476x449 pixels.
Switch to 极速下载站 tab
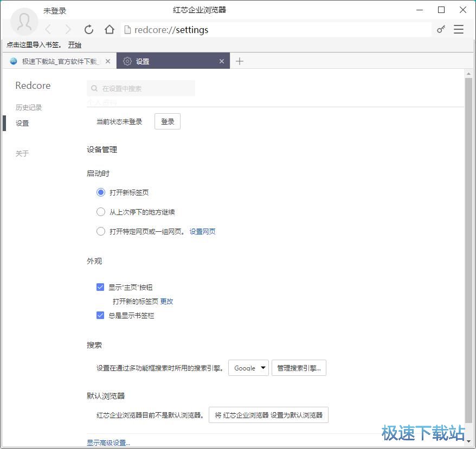(x=60, y=61)
